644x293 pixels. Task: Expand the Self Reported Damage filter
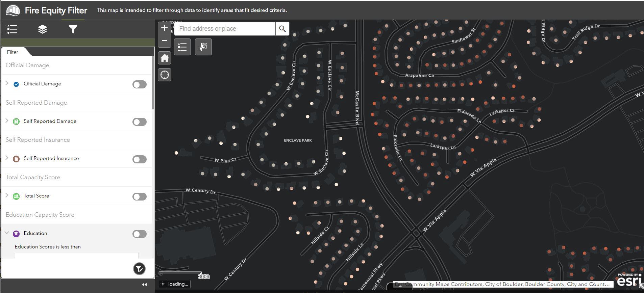(x=7, y=120)
